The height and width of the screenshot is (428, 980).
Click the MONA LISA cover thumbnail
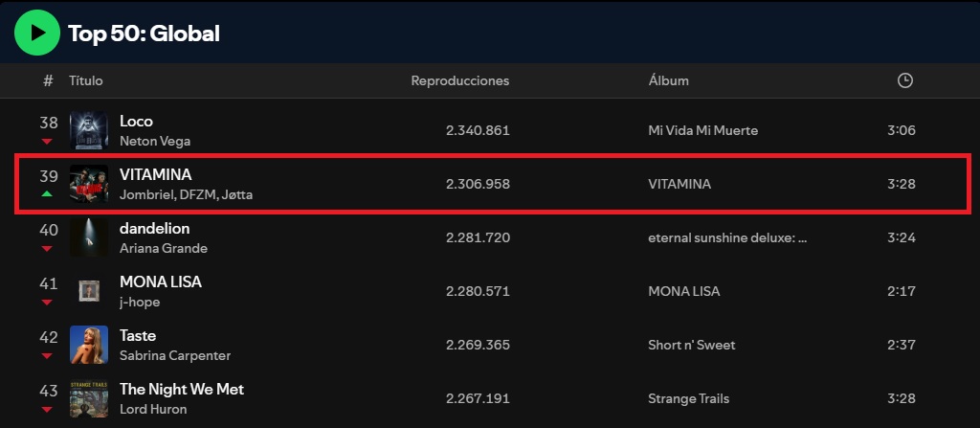coord(89,291)
